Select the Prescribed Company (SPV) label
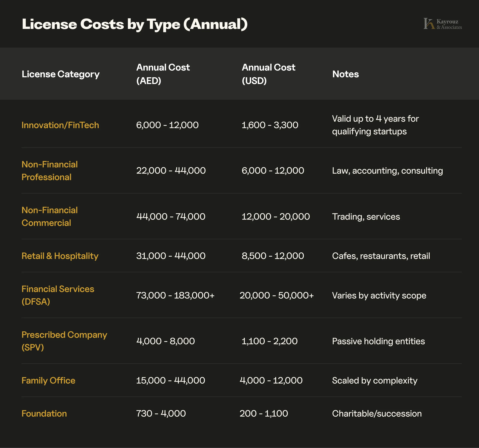This screenshot has height=448, width=479. 64,341
